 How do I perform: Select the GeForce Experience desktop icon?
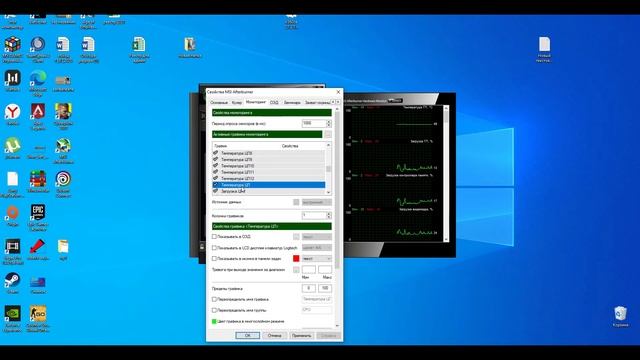[x=13, y=314]
